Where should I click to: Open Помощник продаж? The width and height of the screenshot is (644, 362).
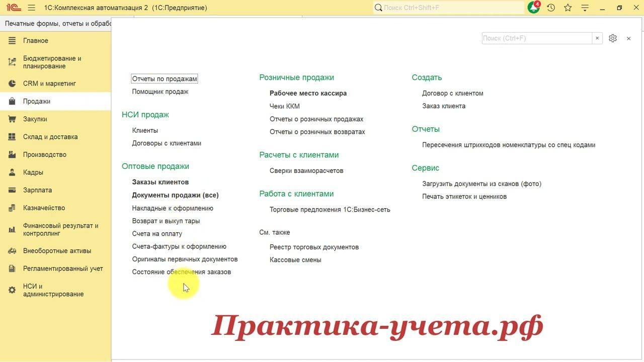pyautogui.click(x=160, y=92)
